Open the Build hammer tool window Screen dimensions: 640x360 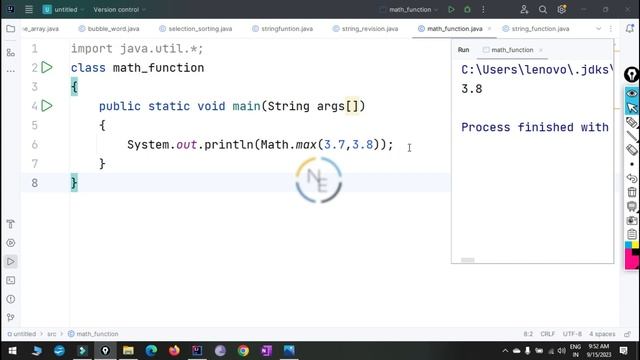pos(11,224)
